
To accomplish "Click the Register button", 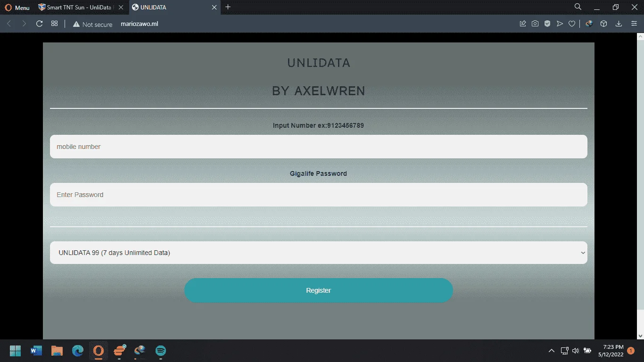I will (319, 290).
